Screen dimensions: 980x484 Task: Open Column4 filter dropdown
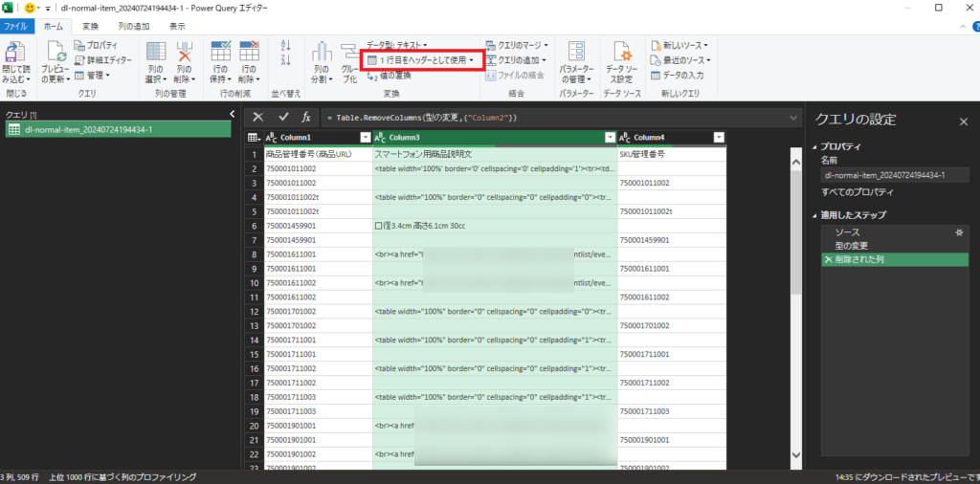(720, 138)
